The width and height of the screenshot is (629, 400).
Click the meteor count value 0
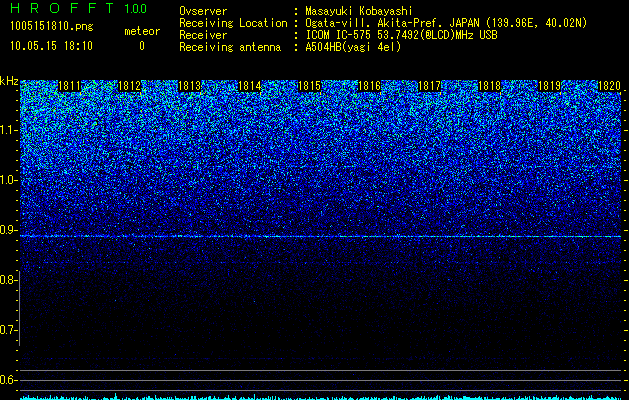(142, 46)
